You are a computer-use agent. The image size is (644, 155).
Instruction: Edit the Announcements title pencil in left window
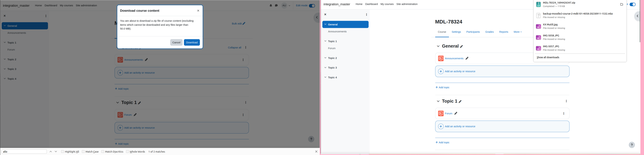click(146, 60)
